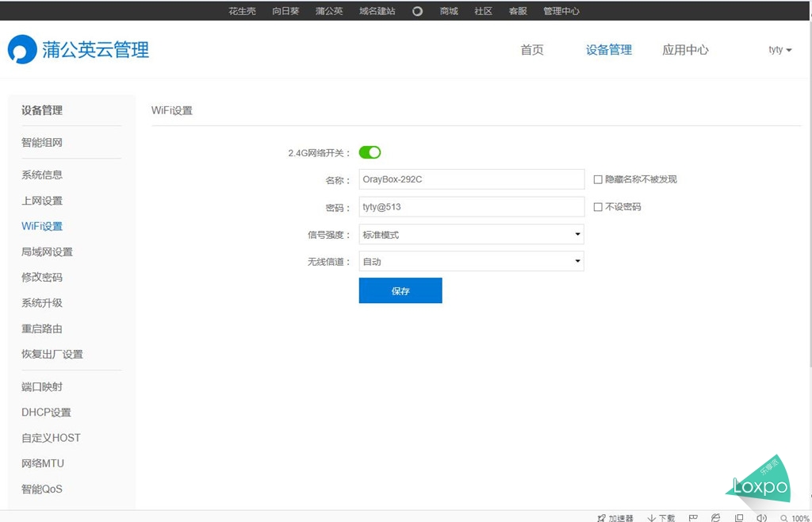The height and width of the screenshot is (522, 812).
Task: Expand the tyty account menu
Action: (779, 49)
